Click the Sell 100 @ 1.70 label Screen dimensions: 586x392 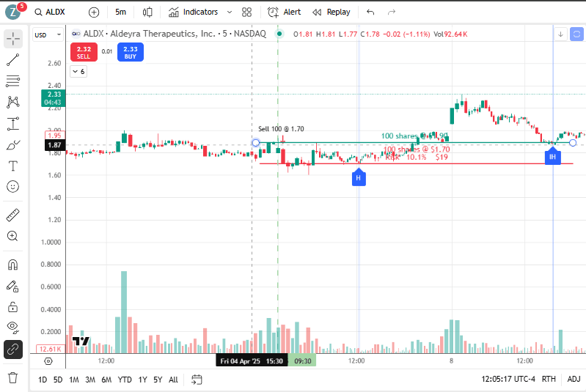[281, 129]
